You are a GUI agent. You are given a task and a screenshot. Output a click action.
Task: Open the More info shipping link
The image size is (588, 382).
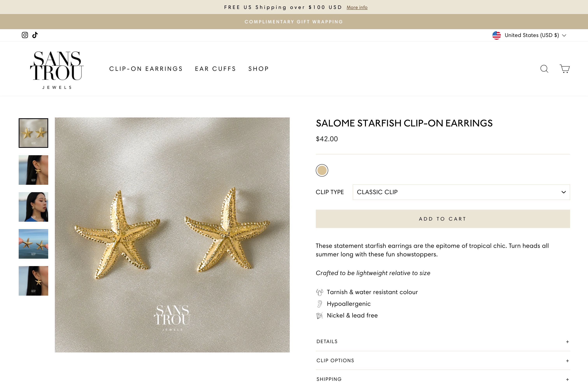(357, 7)
